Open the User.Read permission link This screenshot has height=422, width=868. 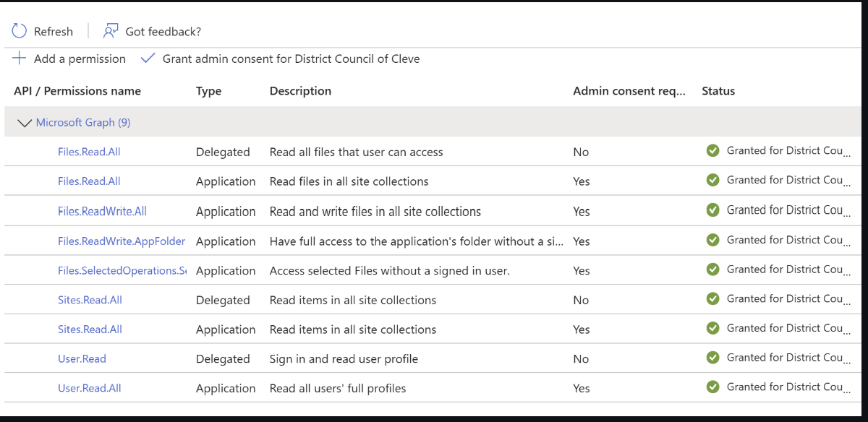click(x=82, y=359)
